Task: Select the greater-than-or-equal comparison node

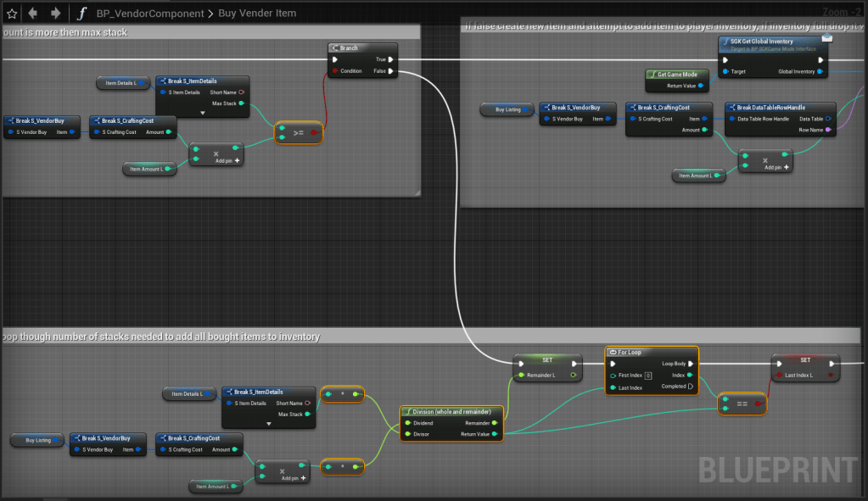Action: pos(298,133)
